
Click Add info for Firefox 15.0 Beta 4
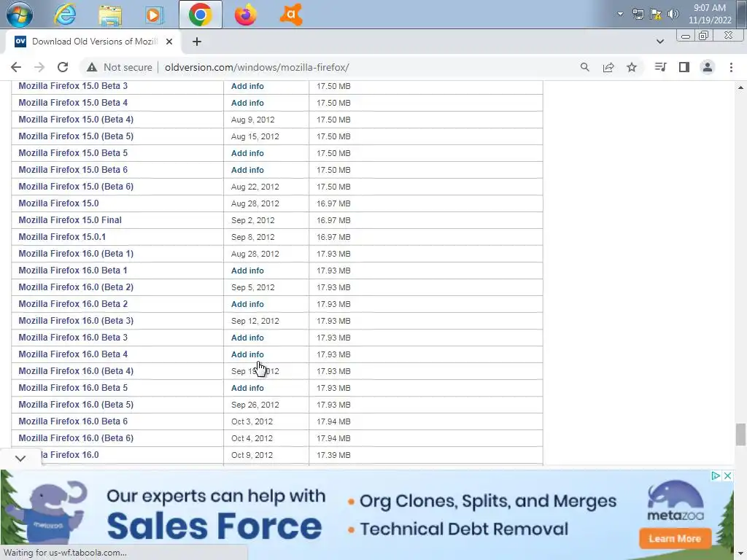(247, 103)
